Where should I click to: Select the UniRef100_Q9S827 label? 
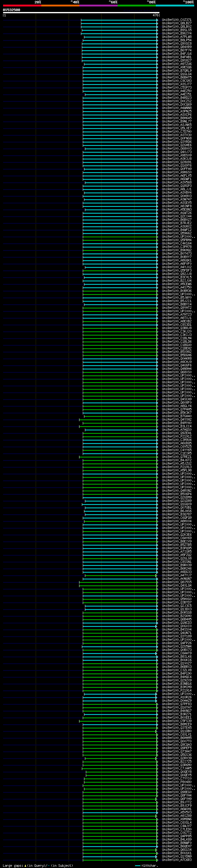click(177, 60)
